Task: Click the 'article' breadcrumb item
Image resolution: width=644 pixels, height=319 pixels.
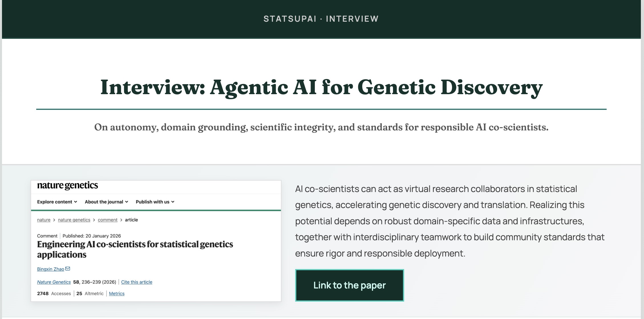Action: pos(131,220)
